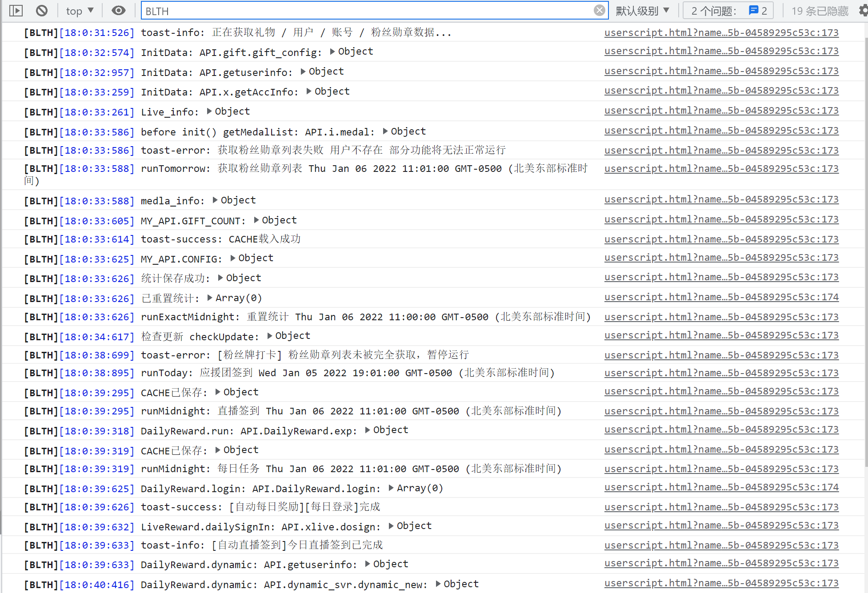868x593 pixels.
Task: Show the console sidebar
Action: pos(16,10)
